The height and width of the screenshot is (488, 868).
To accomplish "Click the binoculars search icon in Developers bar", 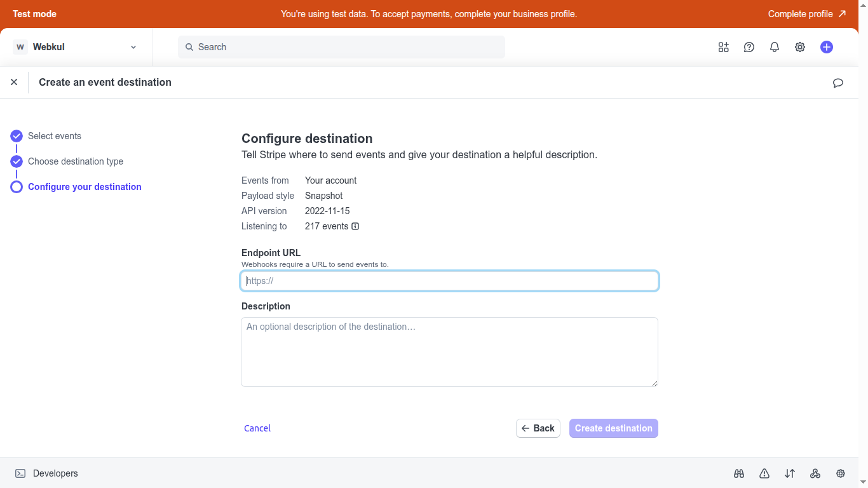I will point(739,473).
